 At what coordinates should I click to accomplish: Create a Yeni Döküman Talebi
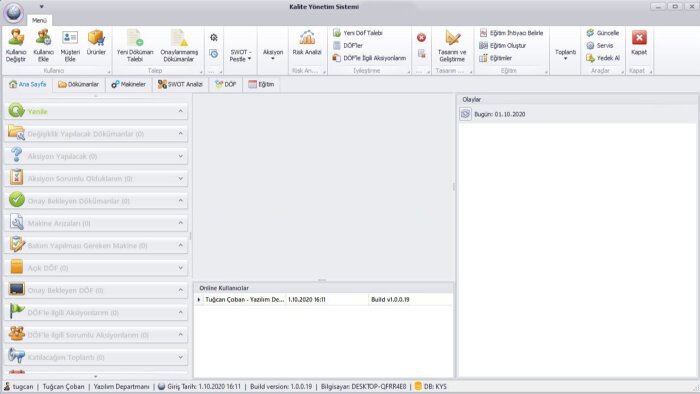(135, 45)
